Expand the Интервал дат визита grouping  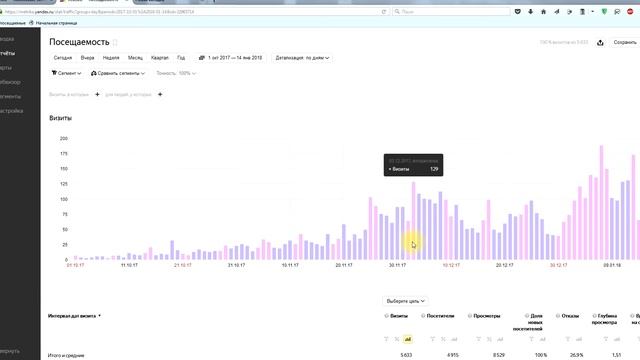(74, 316)
